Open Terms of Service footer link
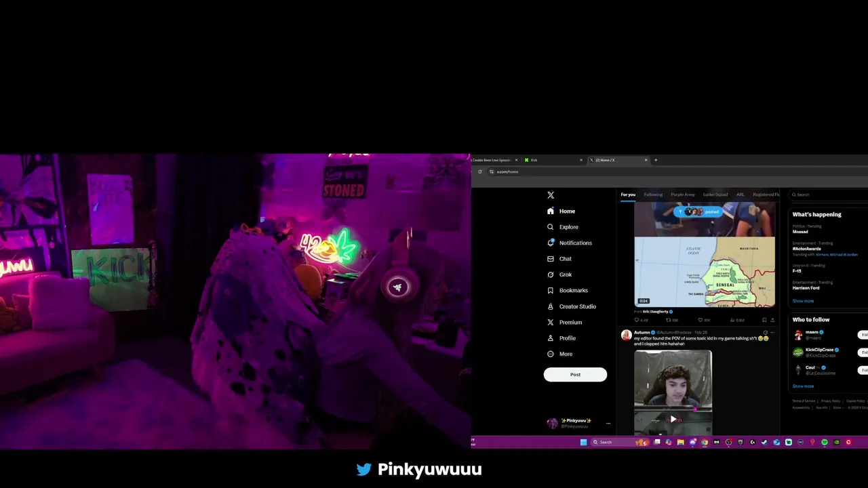Image resolution: width=868 pixels, height=488 pixels. click(804, 401)
